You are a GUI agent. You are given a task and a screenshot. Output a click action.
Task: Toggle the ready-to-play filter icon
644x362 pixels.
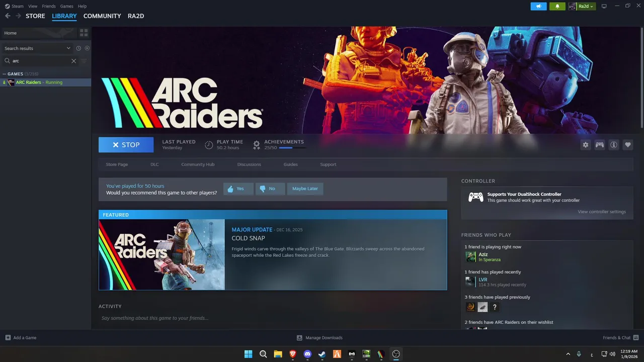87,48
